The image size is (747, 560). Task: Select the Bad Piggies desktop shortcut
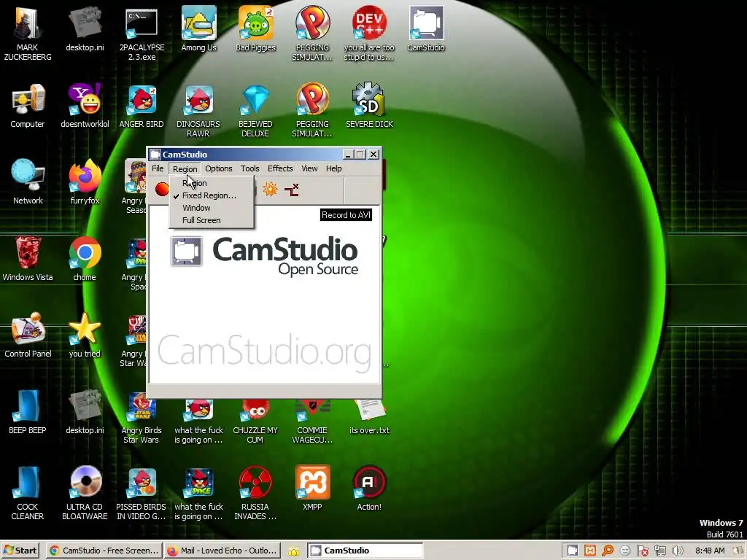tap(256, 29)
